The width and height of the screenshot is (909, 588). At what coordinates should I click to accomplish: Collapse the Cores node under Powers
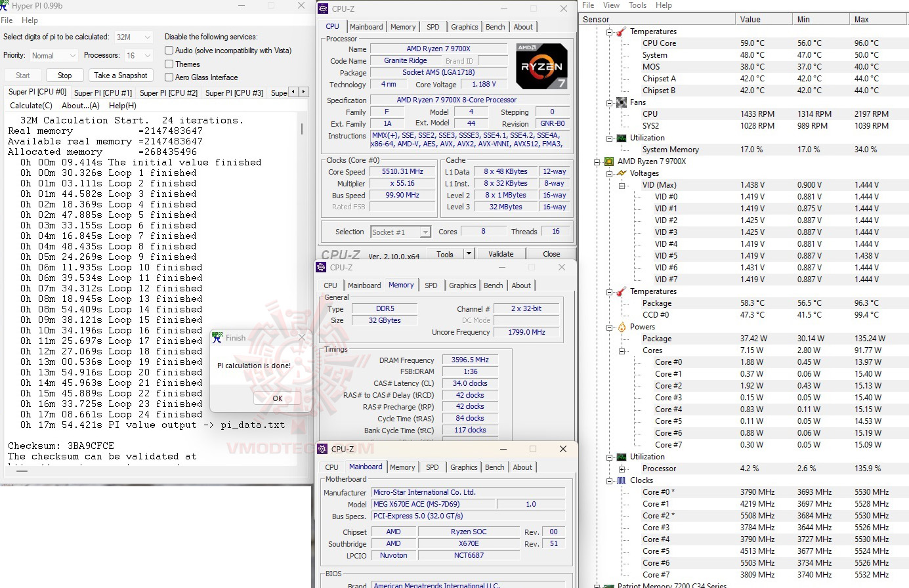click(x=622, y=350)
